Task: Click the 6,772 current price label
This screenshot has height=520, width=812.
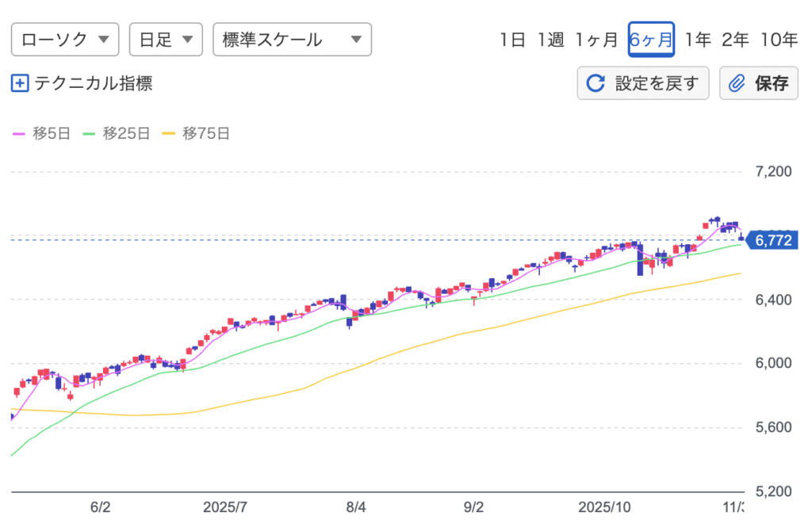Action: (x=775, y=239)
